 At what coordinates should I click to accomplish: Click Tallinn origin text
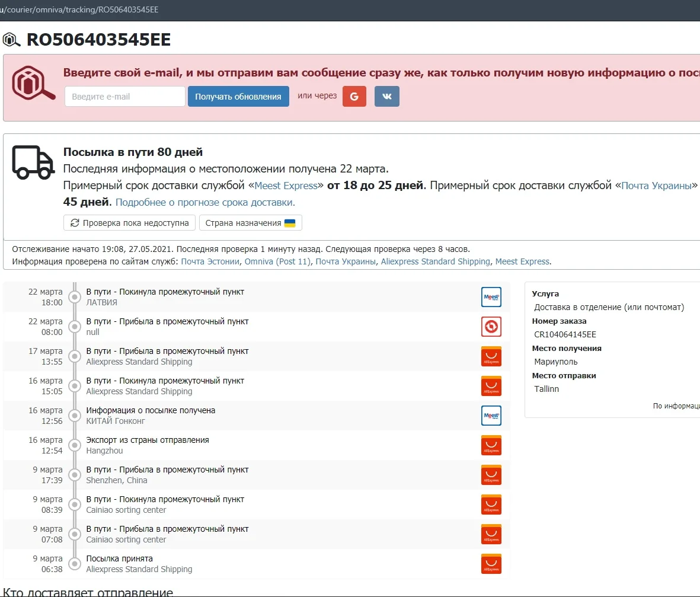point(546,389)
